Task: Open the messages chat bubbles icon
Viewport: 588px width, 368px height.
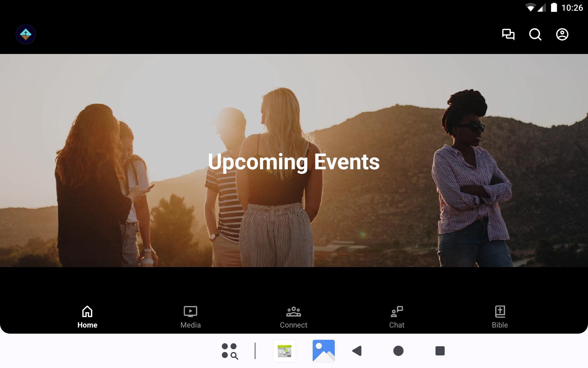Action: click(x=508, y=34)
